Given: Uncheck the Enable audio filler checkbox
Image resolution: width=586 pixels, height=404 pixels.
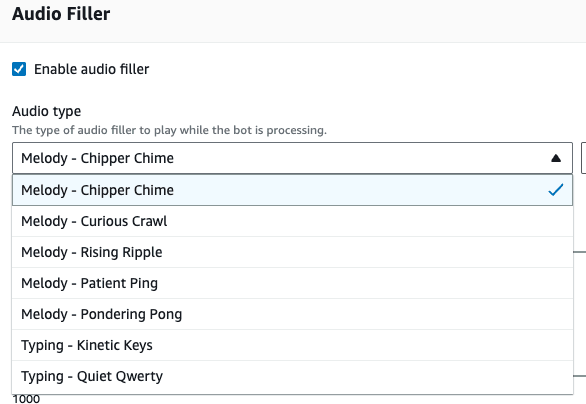Looking at the screenshot, I should (19, 69).
